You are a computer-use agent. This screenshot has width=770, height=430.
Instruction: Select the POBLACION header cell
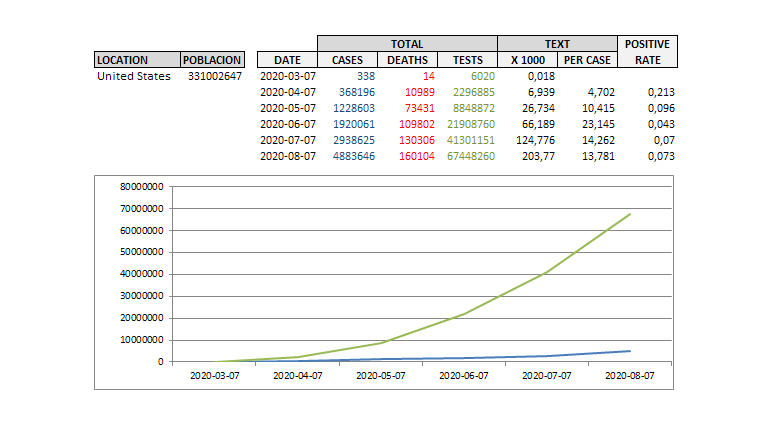click(x=212, y=60)
